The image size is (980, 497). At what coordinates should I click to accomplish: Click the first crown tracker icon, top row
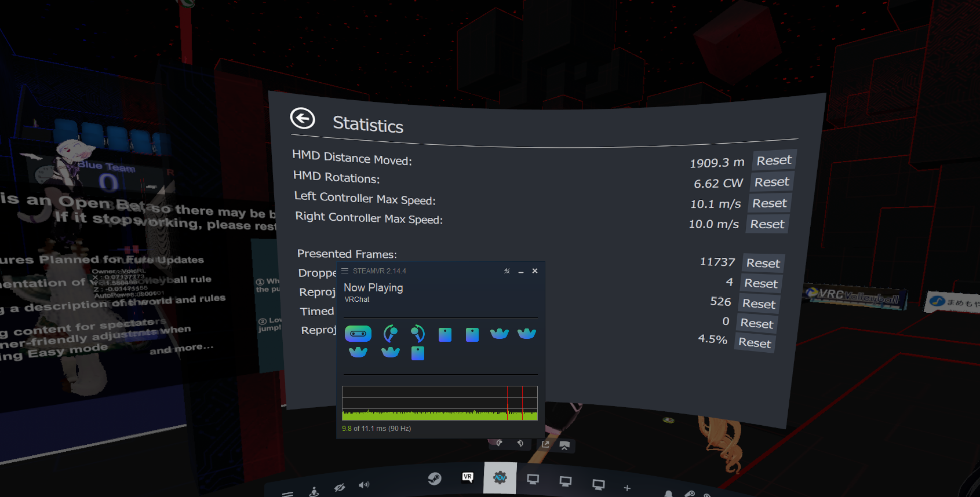click(x=500, y=334)
